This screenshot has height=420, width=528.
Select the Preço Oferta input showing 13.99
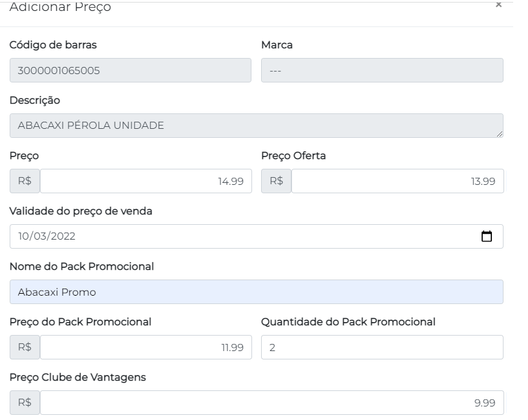coord(397,181)
